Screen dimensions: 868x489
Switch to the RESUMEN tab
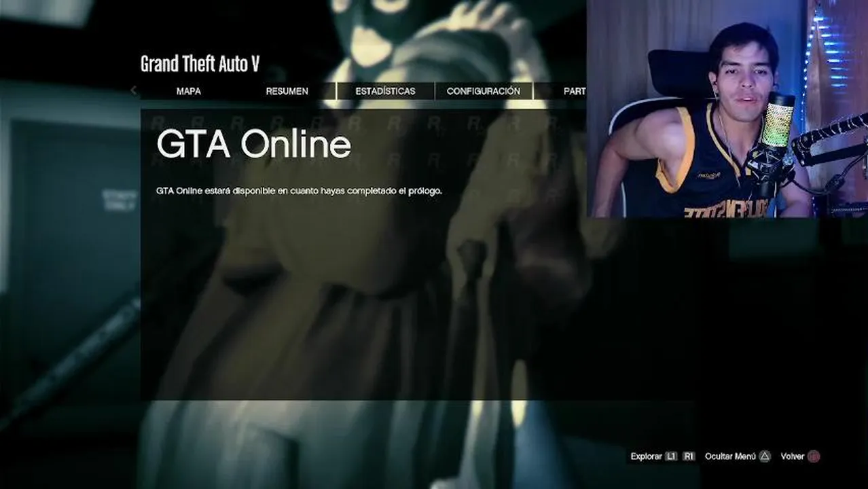coord(287,91)
